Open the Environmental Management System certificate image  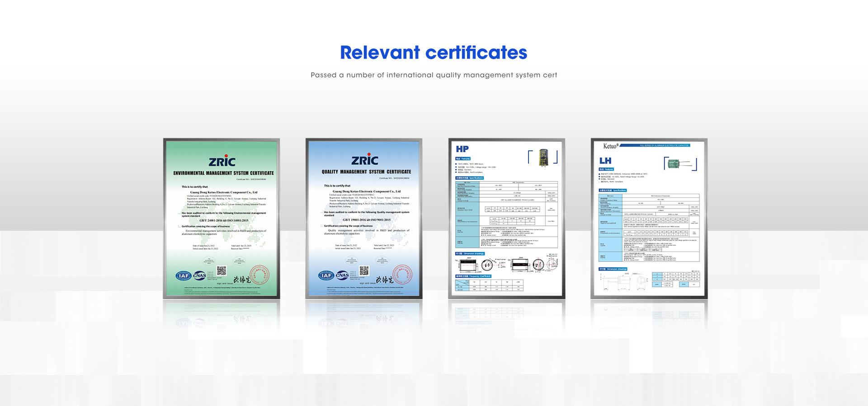222,219
